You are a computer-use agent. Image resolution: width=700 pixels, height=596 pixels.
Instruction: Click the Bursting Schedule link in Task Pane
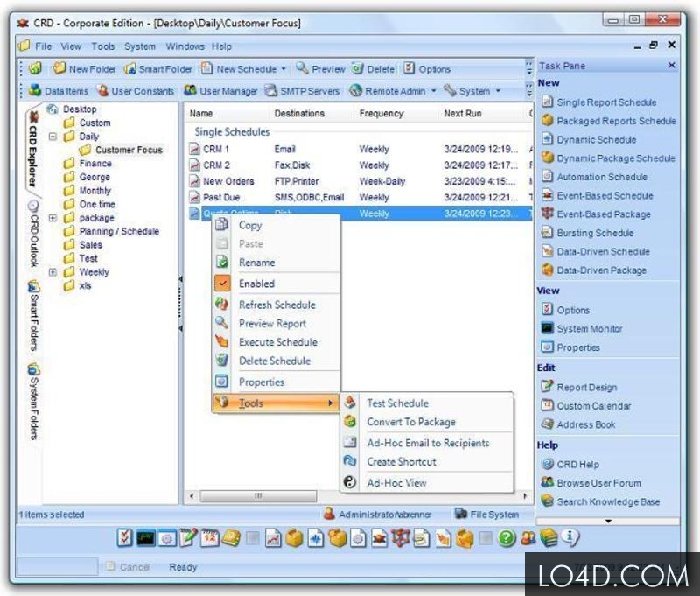click(595, 233)
